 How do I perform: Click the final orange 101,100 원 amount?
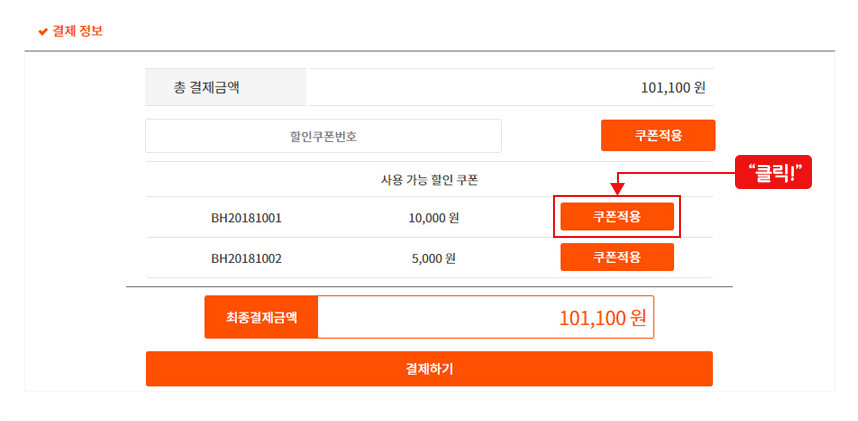[x=602, y=318]
